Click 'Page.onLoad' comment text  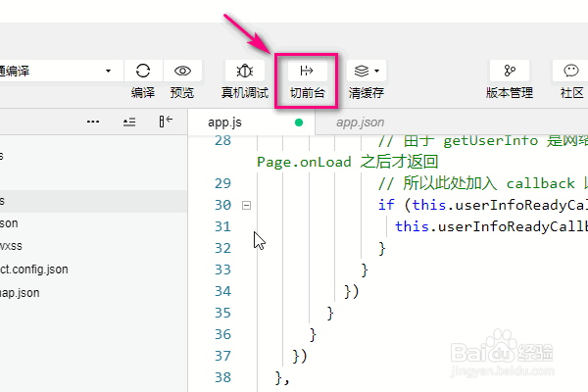coord(304,162)
